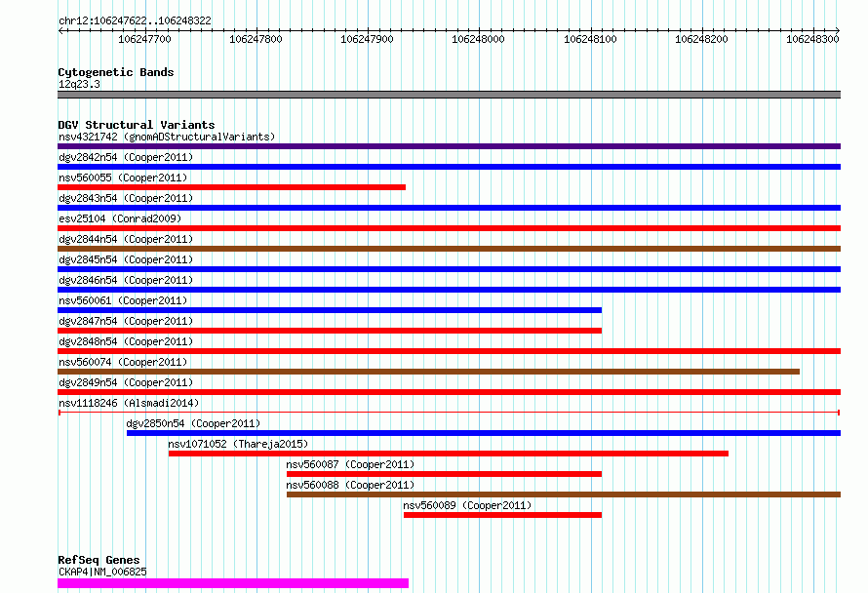Open the CKAP4|NM_006825 gene label
Image resolution: width=868 pixels, height=593 pixels.
(102, 572)
